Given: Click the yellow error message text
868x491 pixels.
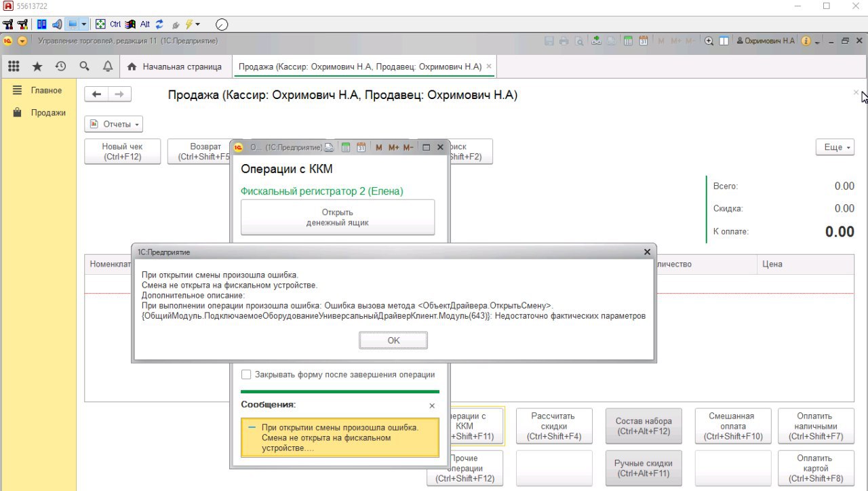Looking at the screenshot, I should pos(340,437).
